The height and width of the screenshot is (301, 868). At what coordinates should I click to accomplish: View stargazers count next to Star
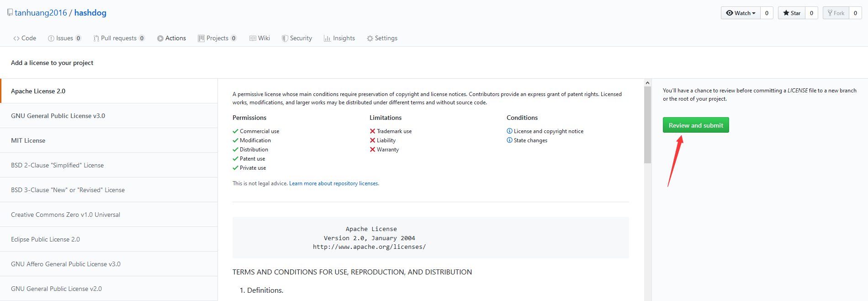[811, 13]
